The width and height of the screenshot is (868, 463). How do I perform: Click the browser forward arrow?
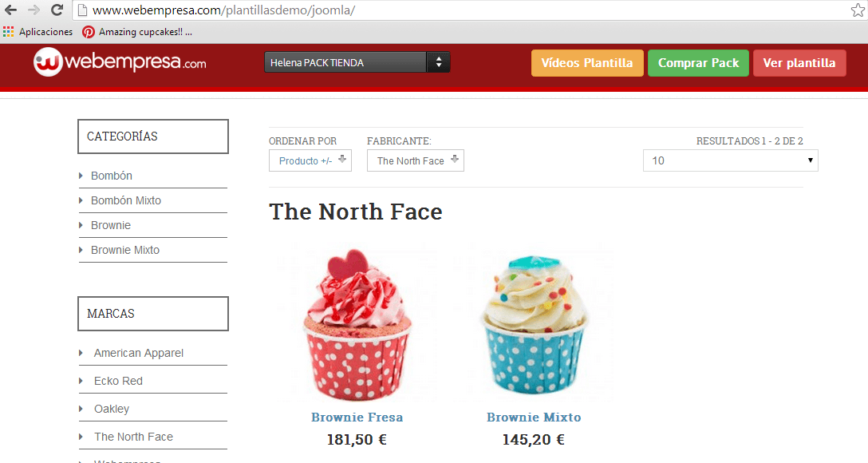[34, 10]
